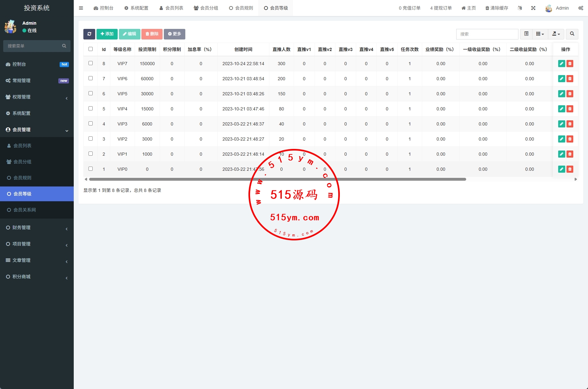
Task: Click the 清除缓存 link in header
Action: 497,8
